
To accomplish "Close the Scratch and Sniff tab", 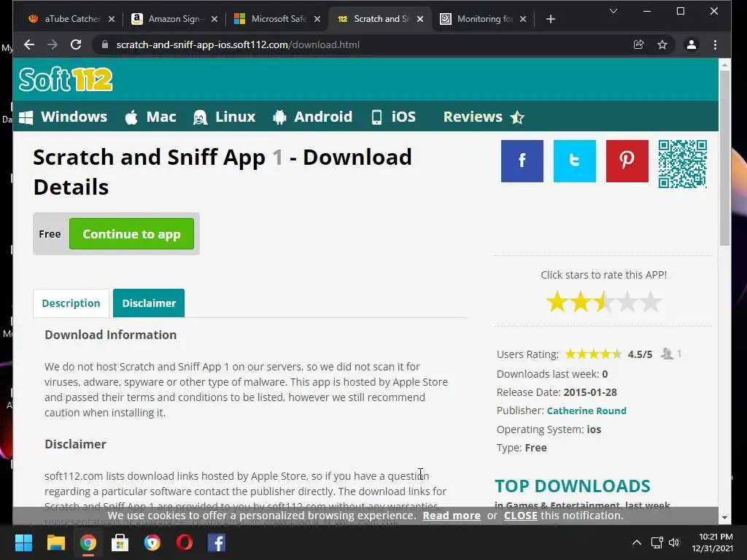I will pos(420,19).
